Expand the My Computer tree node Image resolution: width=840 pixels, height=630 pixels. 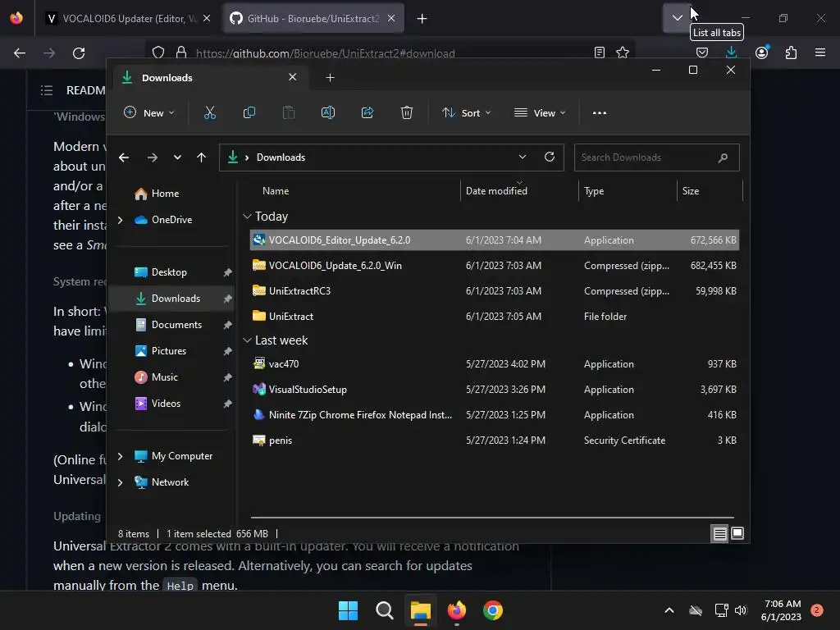click(121, 456)
